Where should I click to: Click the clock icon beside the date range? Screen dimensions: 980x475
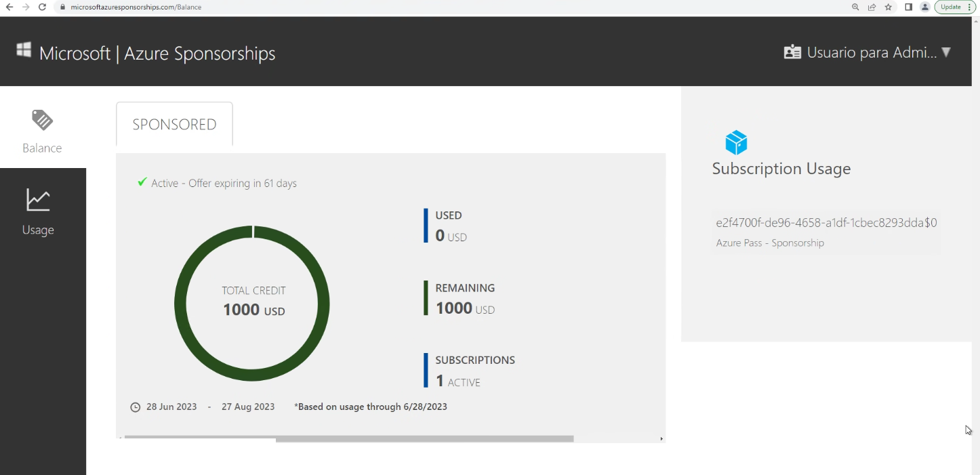tap(134, 407)
